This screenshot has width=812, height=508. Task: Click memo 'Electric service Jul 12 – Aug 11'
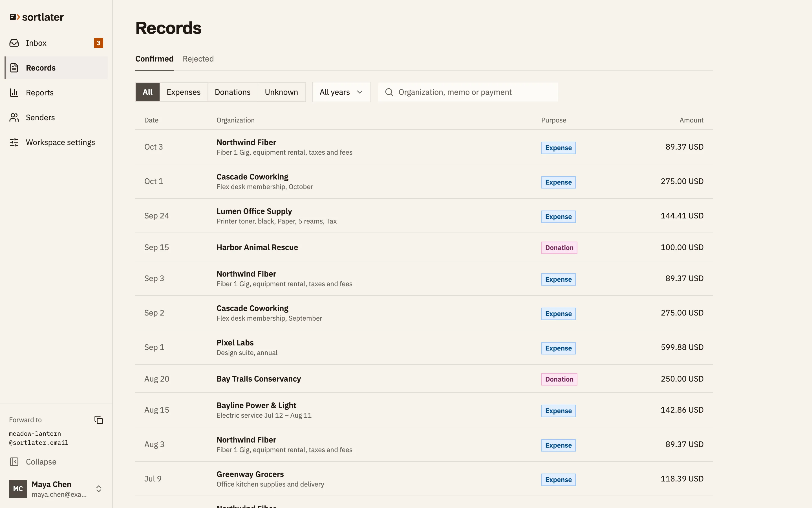tap(264, 415)
